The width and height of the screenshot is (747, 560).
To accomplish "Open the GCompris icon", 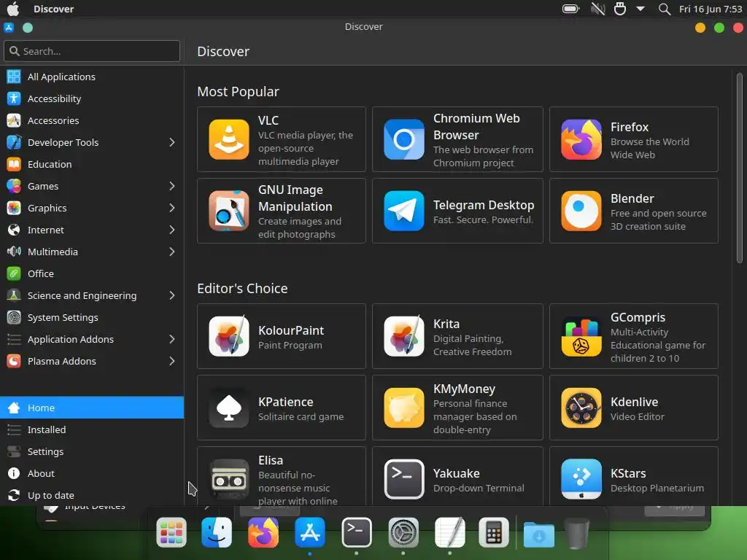I will (x=581, y=336).
